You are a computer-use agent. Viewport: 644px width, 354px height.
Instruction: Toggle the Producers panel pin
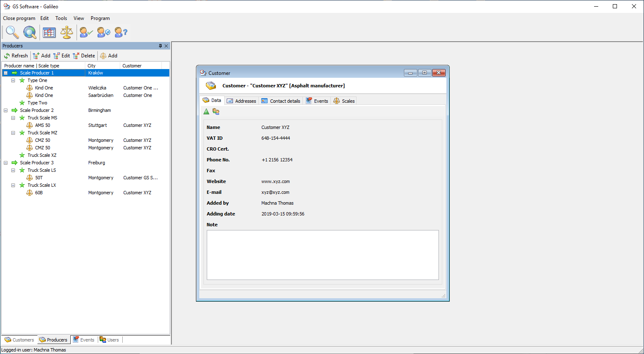pyautogui.click(x=160, y=46)
